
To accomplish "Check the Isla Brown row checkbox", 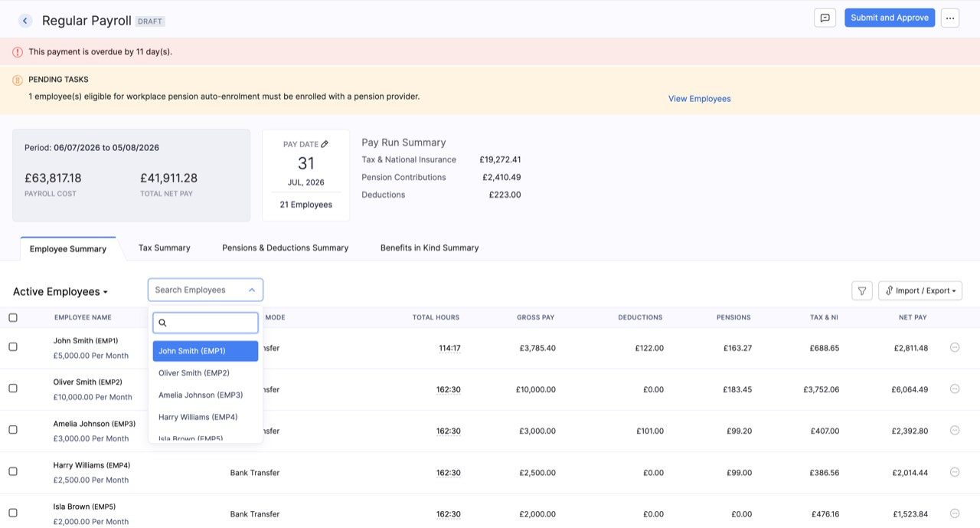I will coord(13,512).
